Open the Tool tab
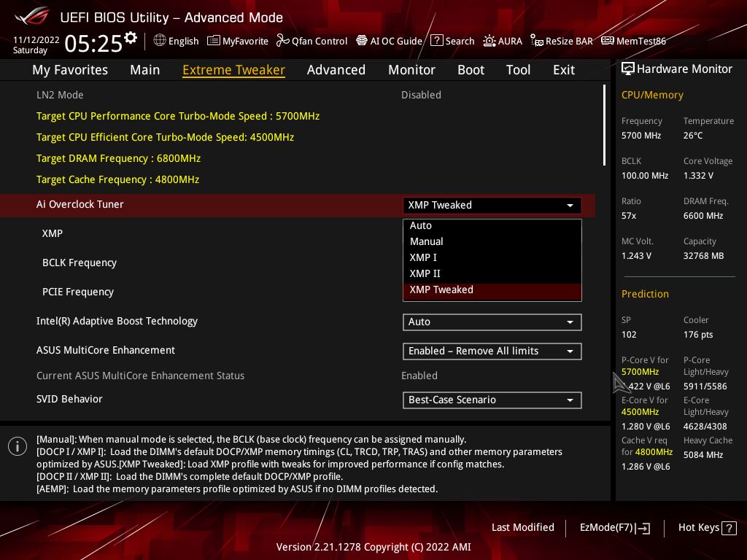Viewport: 747px width, 560px height. 519,70
